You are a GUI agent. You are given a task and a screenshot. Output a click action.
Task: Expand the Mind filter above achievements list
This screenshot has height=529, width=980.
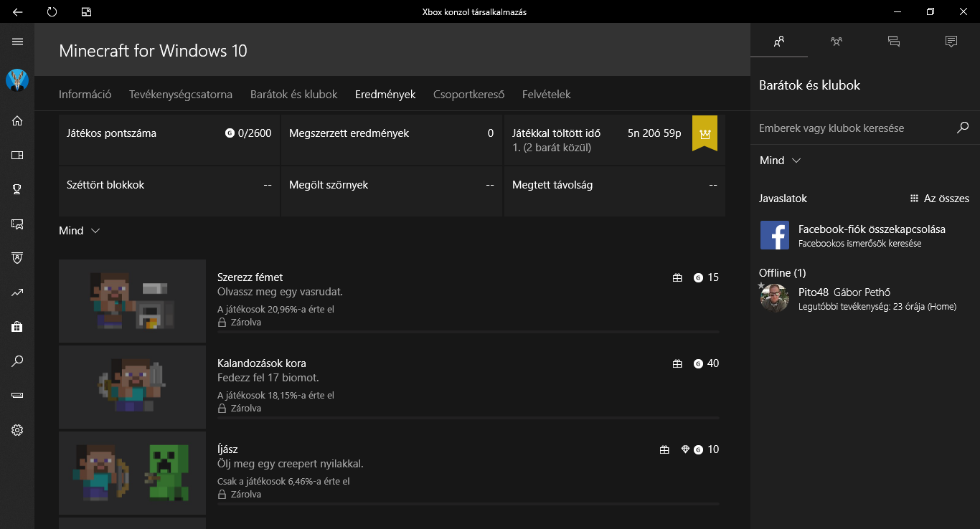[80, 231]
